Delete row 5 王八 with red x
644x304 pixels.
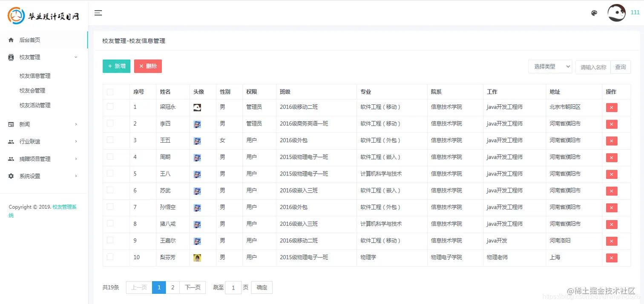[612, 174]
